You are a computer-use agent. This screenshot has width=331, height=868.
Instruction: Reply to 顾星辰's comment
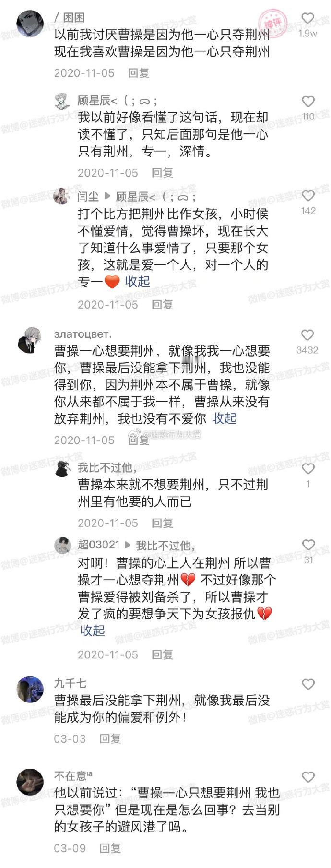pyautogui.click(x=162, y=173)
